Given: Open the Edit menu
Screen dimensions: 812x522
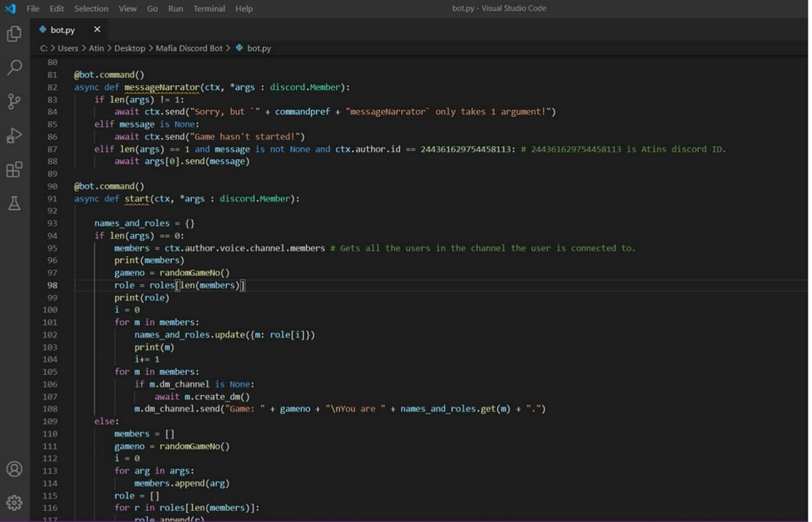Looking at the screenshot, I should [57, 8].
